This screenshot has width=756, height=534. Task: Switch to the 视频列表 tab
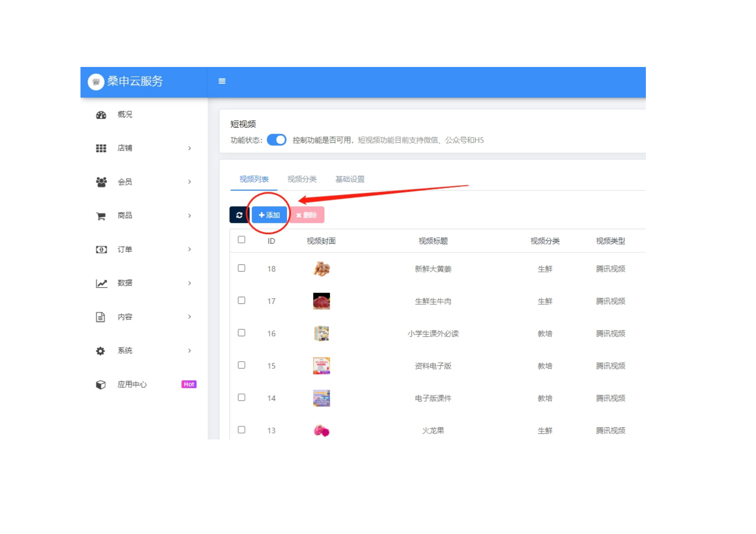(254, 179)
